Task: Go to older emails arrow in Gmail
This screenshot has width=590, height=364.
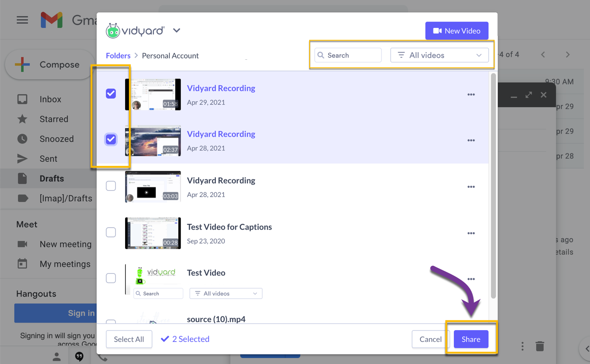Action: tap(568, 55)
